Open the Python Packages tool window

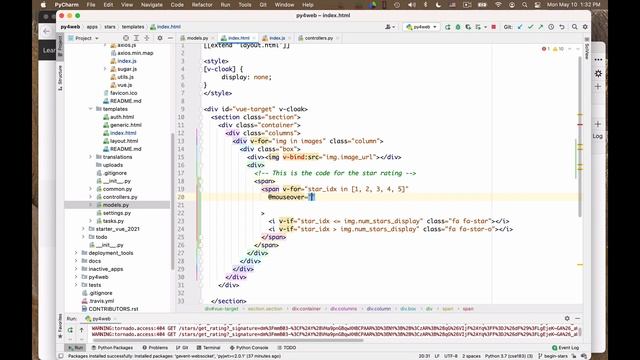click(x=112, y=348)
